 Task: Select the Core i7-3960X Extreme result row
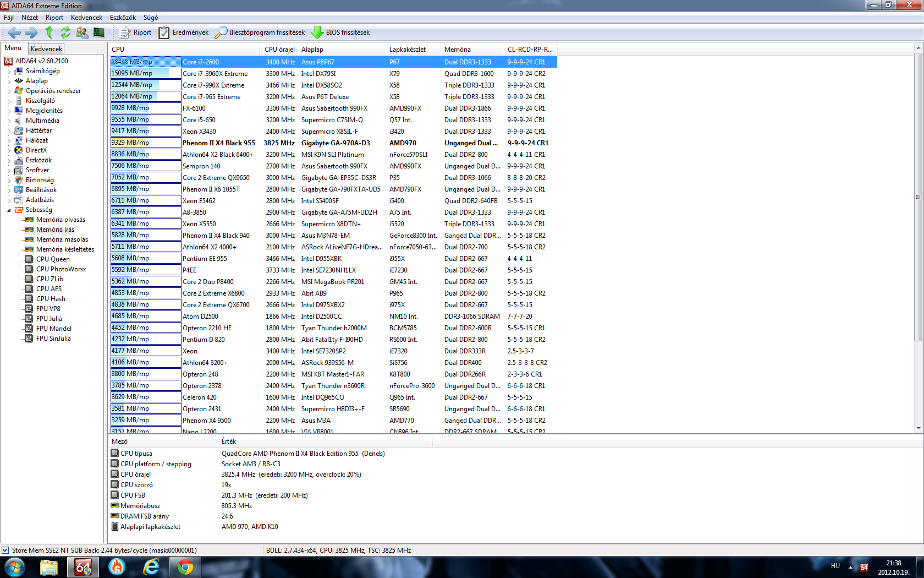tap(333, 74)
